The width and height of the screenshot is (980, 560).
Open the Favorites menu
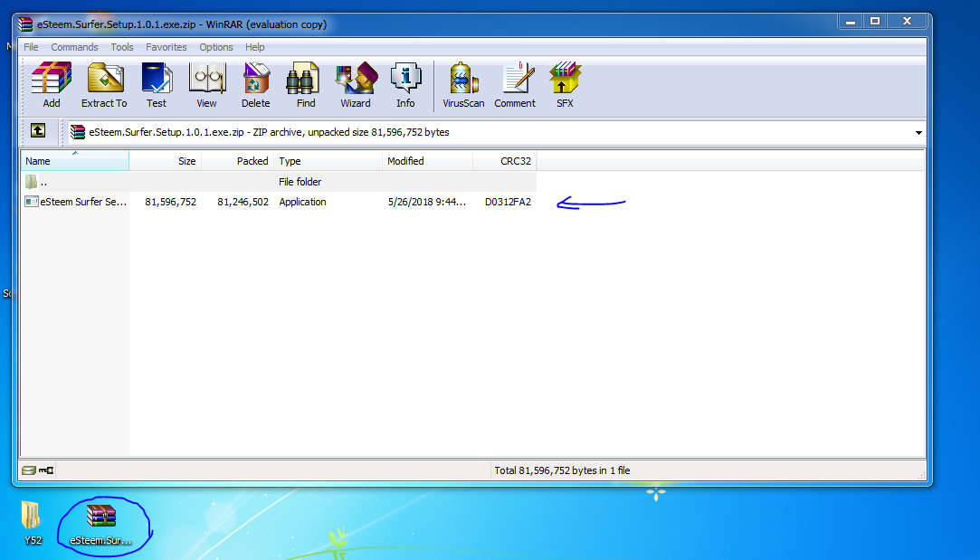point(167,47)
